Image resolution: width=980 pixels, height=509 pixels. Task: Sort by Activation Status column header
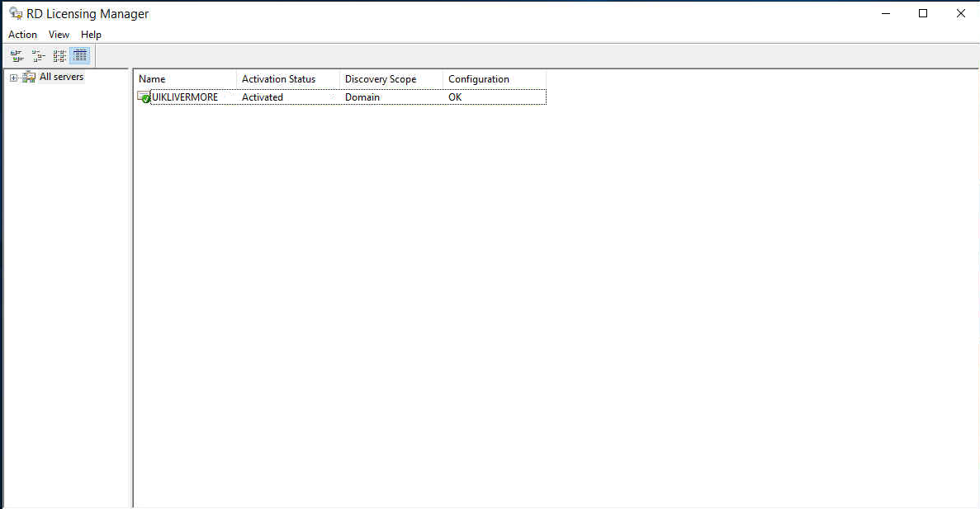(288, 78)
